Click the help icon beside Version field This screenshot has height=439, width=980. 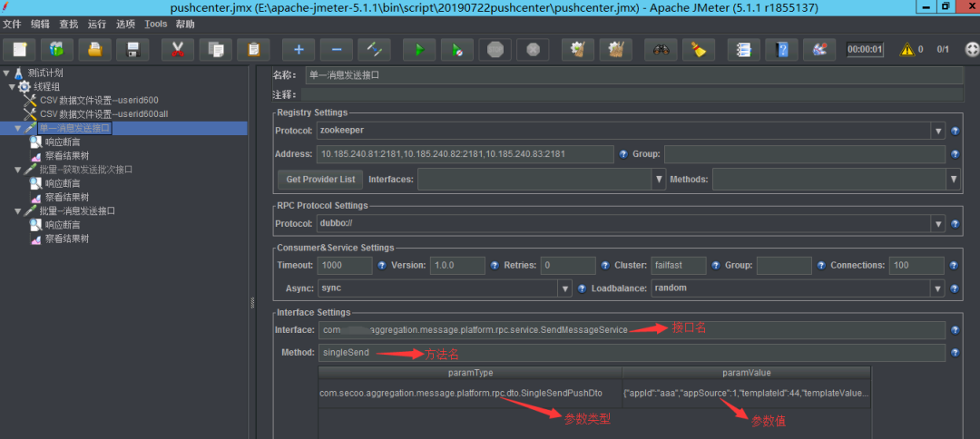[495, 266]
